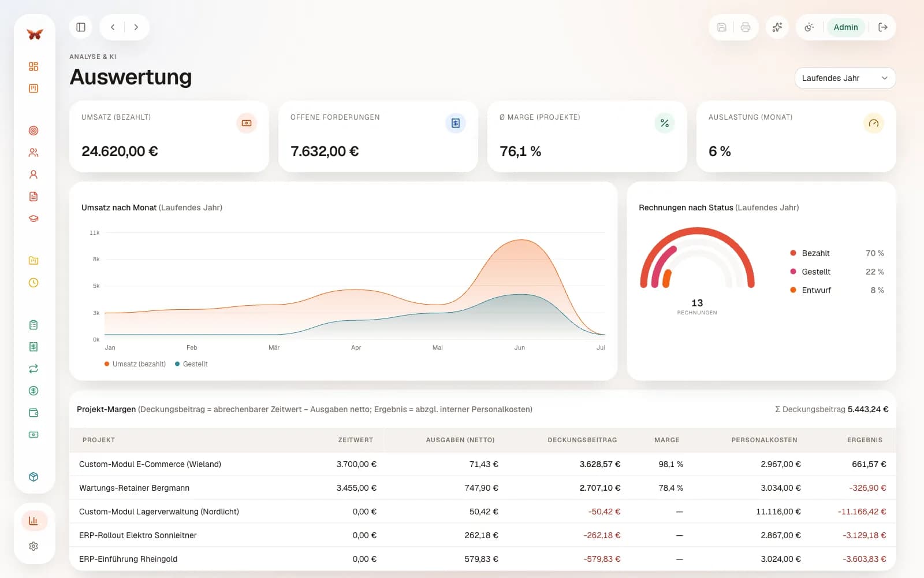Open the recurring arrows icon in sidebar
Image resolution: width=924 pixels, height=578 pixels.
tap(33, 369)
